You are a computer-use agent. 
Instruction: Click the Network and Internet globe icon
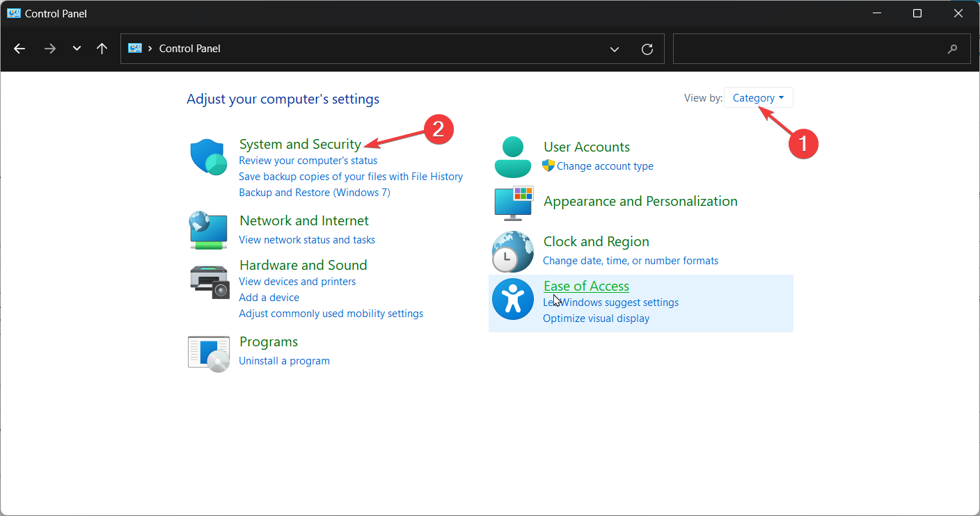(x=208, y=230)
